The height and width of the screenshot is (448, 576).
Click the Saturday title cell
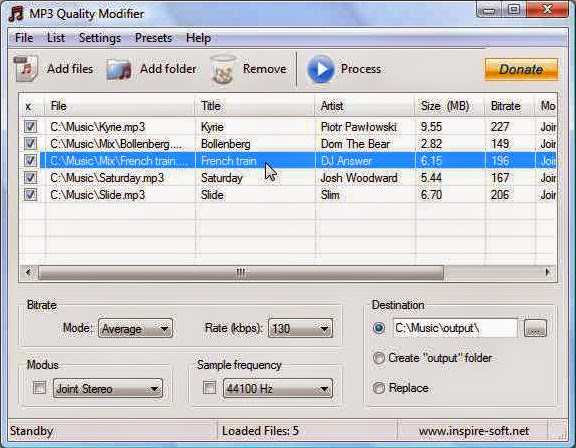[x=222, y=178]
